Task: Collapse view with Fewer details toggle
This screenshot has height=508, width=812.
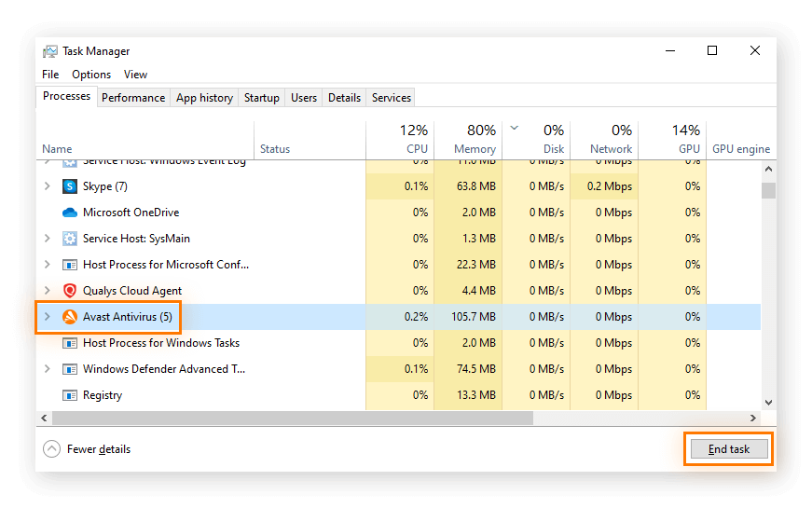Action: pos(52,449)
